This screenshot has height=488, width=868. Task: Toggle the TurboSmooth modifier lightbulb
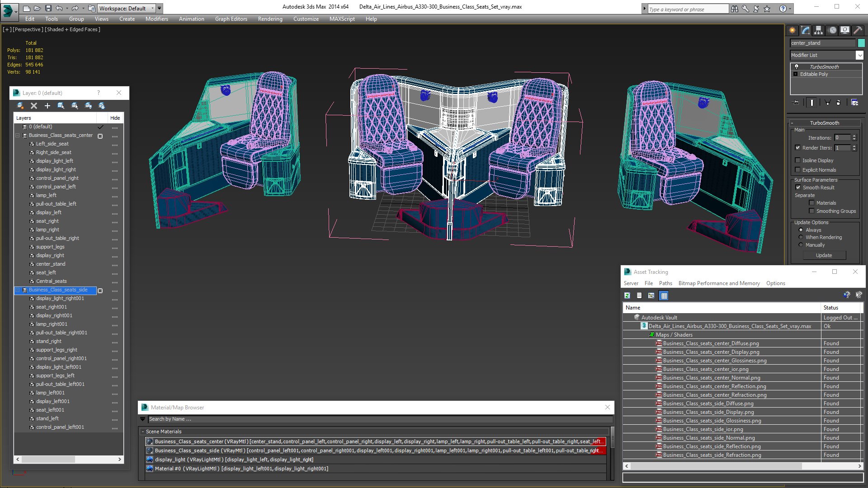click(x=797, y=67)
